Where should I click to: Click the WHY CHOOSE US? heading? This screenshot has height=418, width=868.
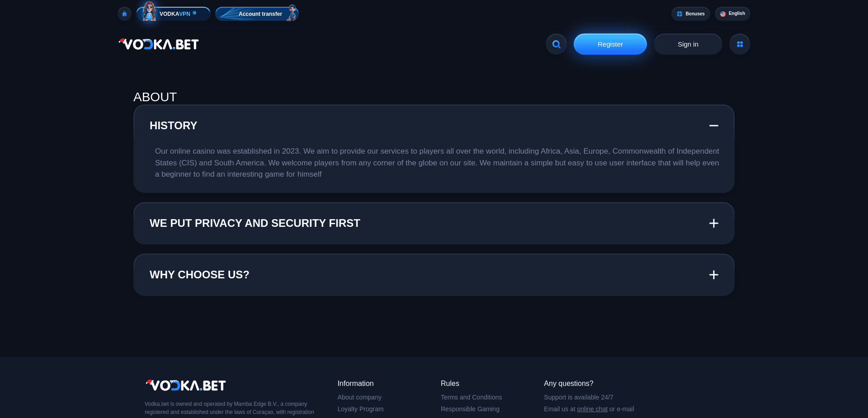pyautogui.click(x=199, y=275)
